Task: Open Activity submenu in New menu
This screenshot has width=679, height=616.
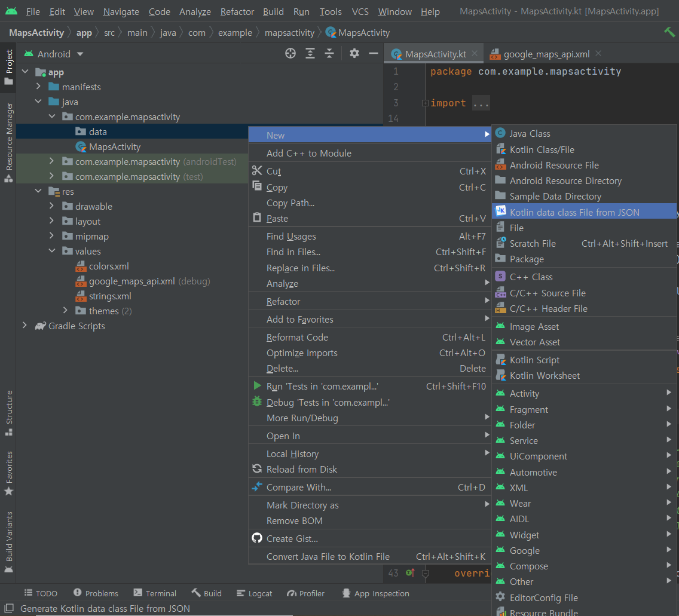Action: pyautogui.click(x=585, y=393)
